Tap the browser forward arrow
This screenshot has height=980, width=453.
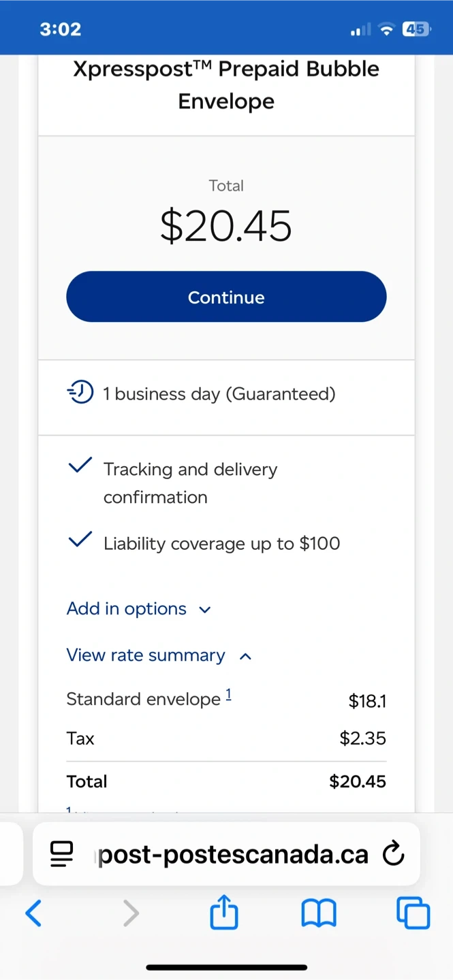pyautogui.click(x=130, y=913)
